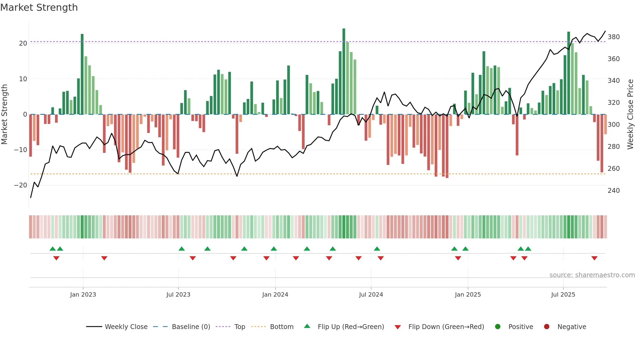This screenshot has width=644, height=362.
Task: Click the tallest green bar near June 2024
Action: click(x=344, y=71)
